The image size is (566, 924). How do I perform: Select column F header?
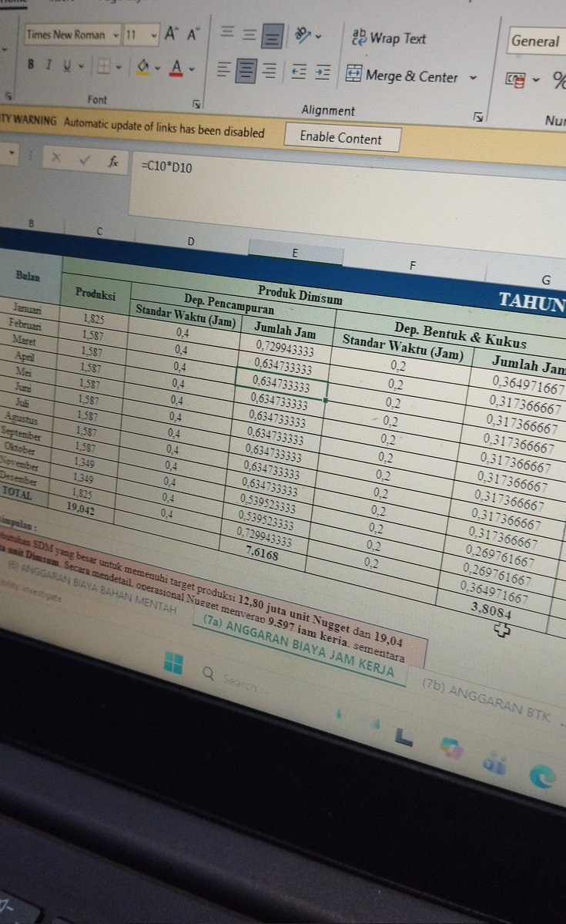point(413,265)
